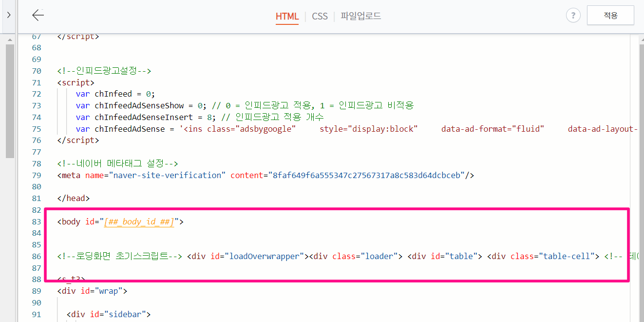Click the chInfeedAdSenseInsert = 8 line

click(200, 117)
